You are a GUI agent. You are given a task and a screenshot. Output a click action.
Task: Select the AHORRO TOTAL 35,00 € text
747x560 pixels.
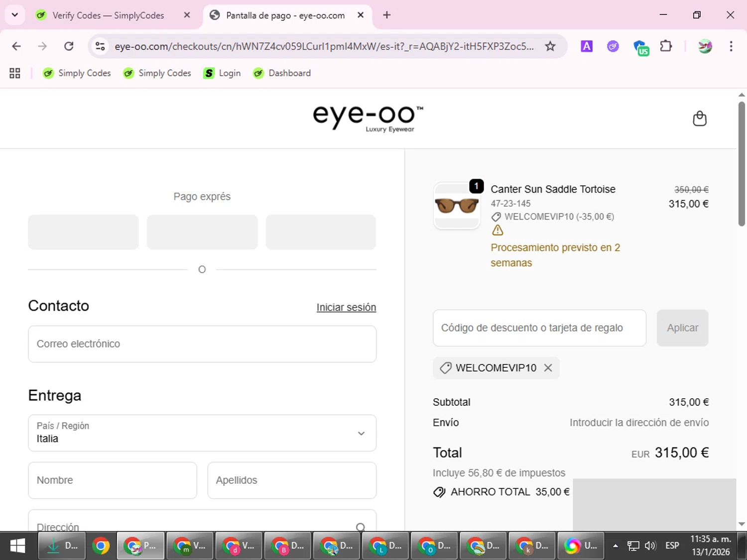[x=510, y=492]
